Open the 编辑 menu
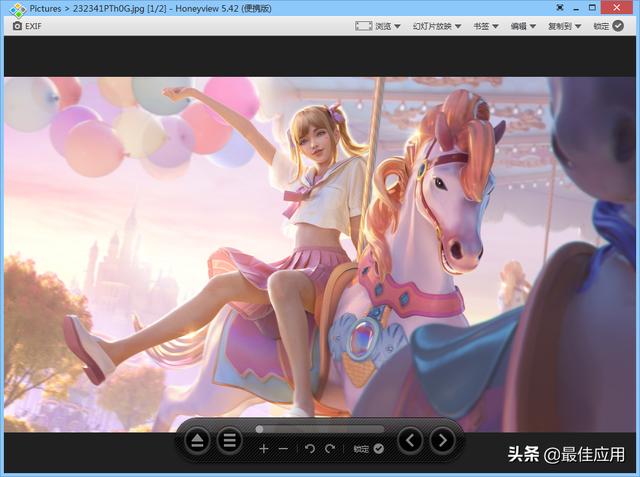The width and height of the screenshot is (640, 477). pos(523,26)
